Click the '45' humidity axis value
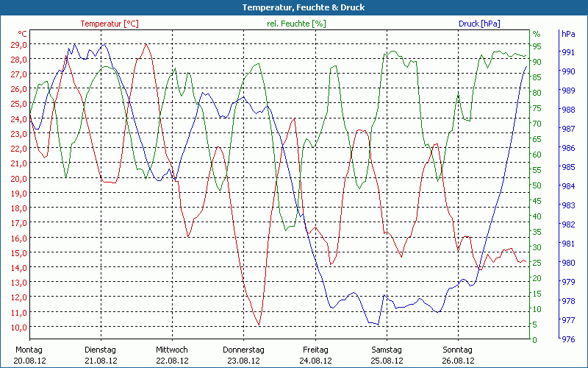 tap(537, 201)
